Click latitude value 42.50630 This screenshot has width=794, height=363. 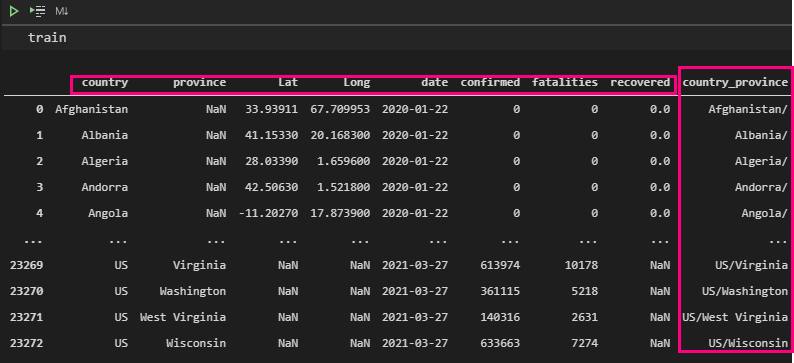[271, 187]
